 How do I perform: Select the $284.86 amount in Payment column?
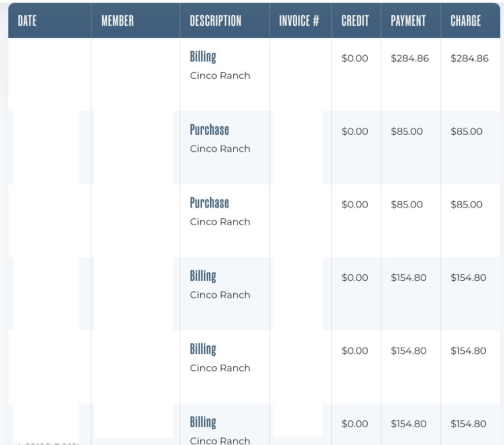tap(409, 59)
